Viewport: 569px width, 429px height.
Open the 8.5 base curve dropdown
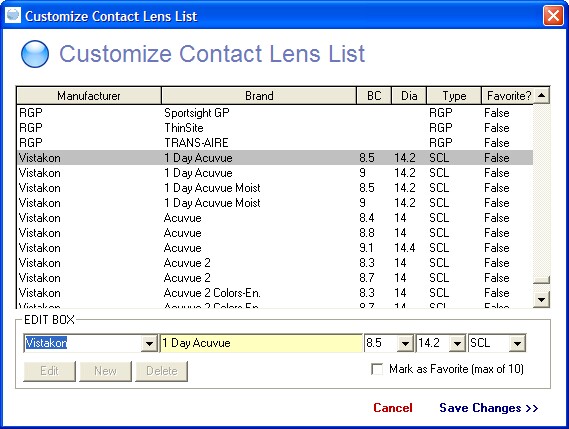[x=405, y=343]
